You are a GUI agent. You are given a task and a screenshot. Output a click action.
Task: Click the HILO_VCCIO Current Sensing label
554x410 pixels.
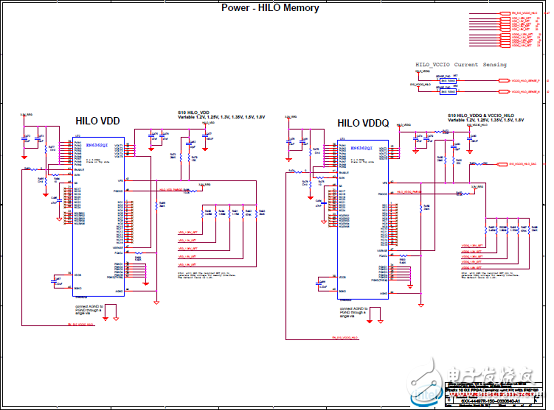[x=461, y=65]
